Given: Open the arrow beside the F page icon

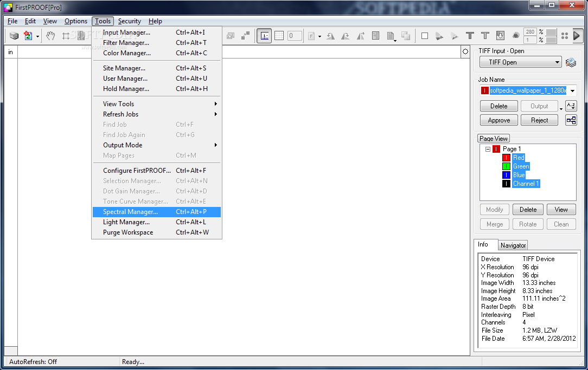Looking at the screenshot, I should (319, 36).
